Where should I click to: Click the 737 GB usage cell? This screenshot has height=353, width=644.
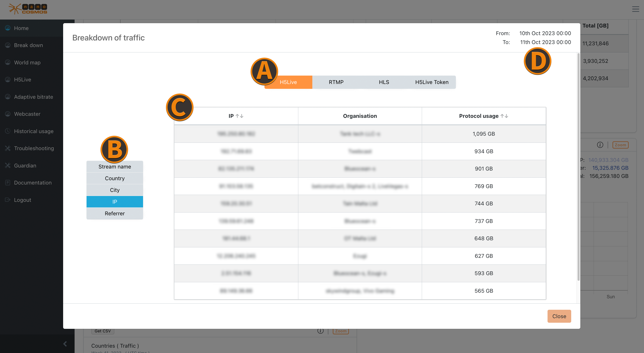point(484,221)
